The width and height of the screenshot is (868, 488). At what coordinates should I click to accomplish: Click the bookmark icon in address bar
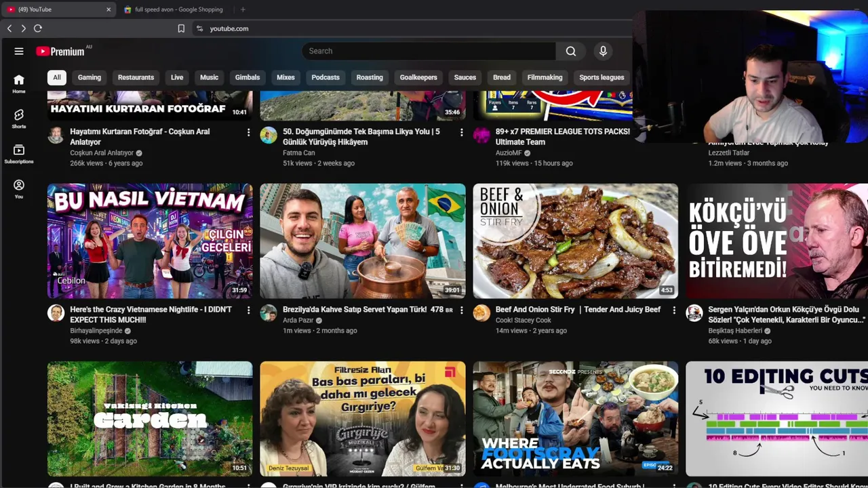(181, 28)
